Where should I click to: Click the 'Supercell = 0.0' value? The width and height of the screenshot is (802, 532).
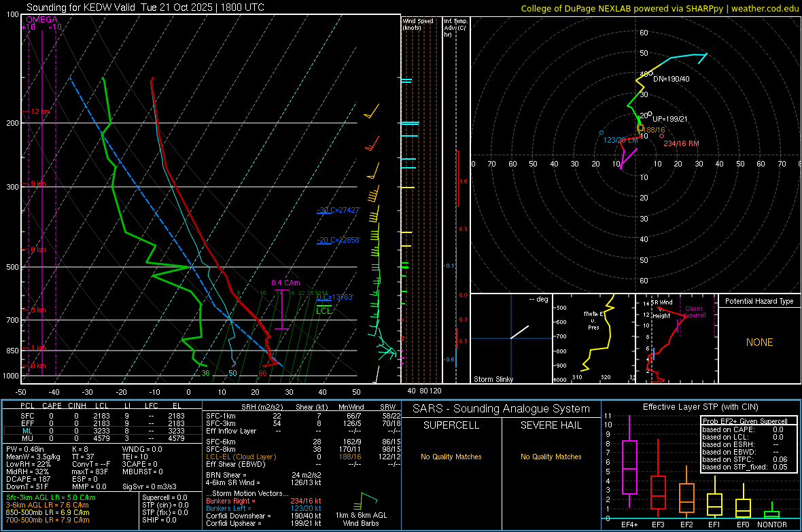click(x=164, y=497)
